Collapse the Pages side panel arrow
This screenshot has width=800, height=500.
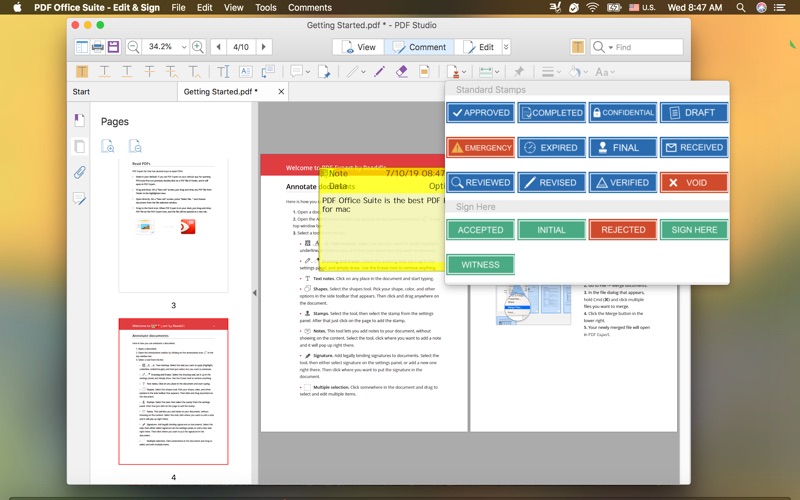(x=255, y=293)
